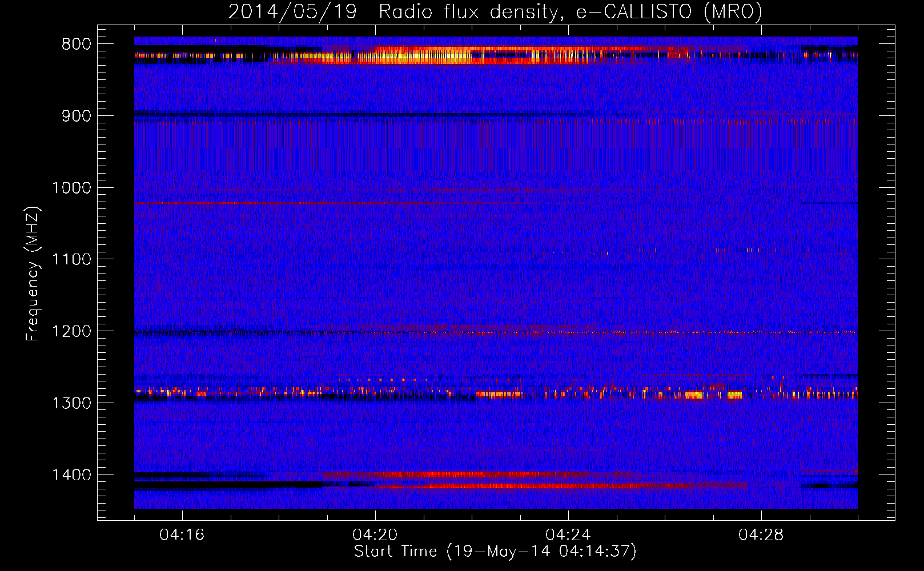Select the 1200 frequency axis label
The width and height of the screenshot is (924, 571).
[x=71, y=332]
